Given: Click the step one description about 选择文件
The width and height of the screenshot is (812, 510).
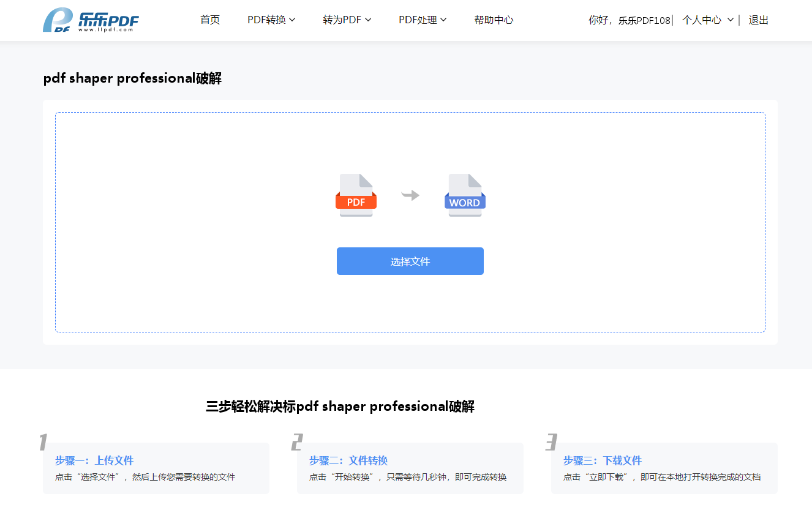Looking at the screenshot, I should point(145,477).
